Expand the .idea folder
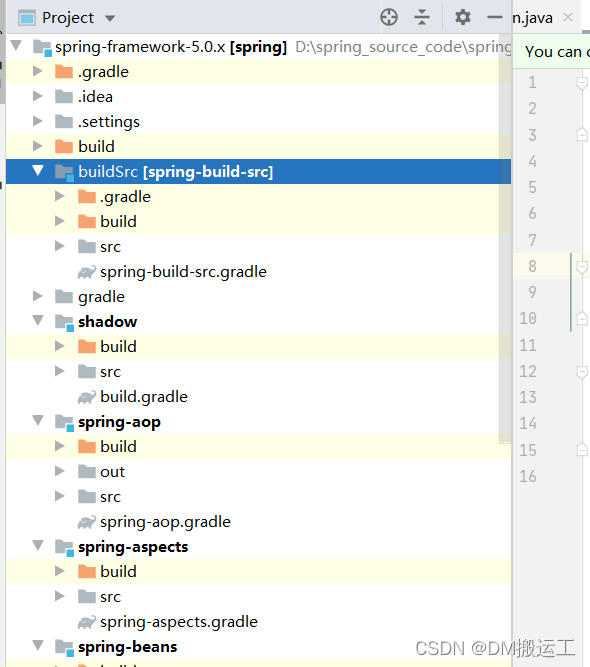Viewport: 590px width, 667px height. coord(38,96)
